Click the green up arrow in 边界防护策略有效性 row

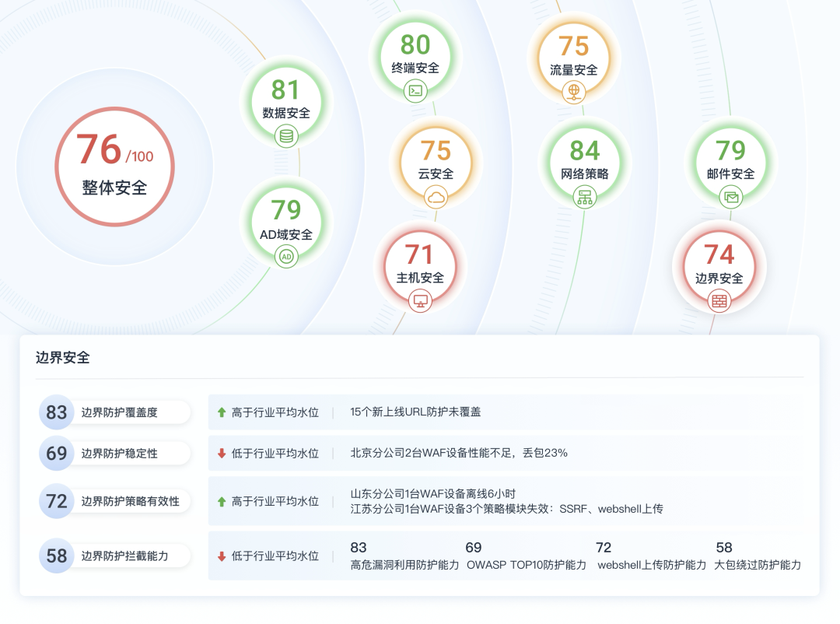pos(222,502)
